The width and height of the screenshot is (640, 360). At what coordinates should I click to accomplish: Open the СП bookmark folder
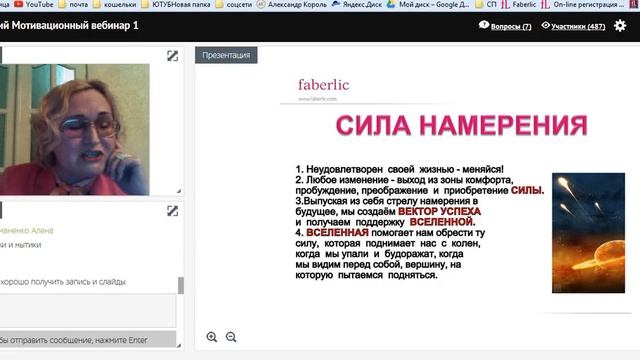[x=486, y=4]
